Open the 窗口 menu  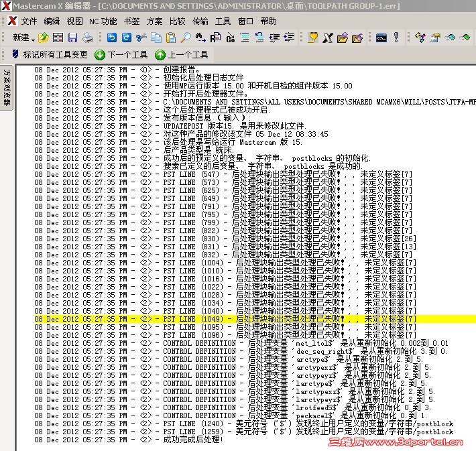tap(245, 21)
